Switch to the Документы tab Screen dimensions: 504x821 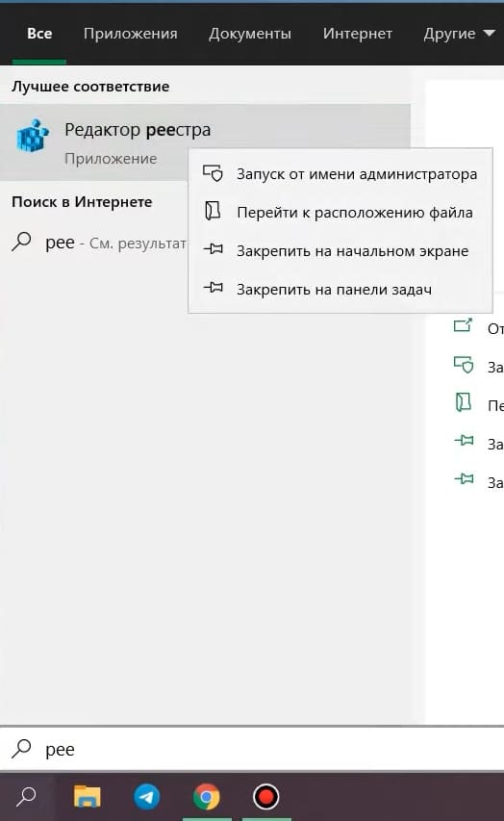[x=250, y=34]
